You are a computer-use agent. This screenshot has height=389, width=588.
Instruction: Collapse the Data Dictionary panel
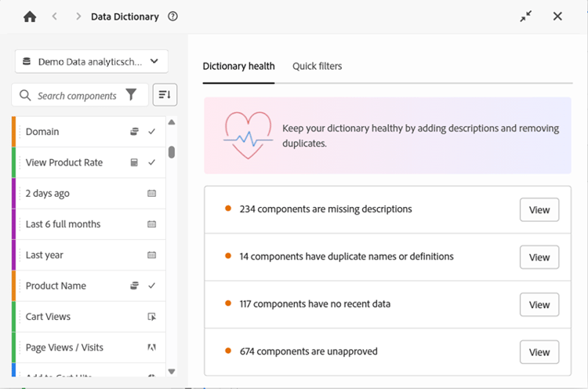pos(526,16)
